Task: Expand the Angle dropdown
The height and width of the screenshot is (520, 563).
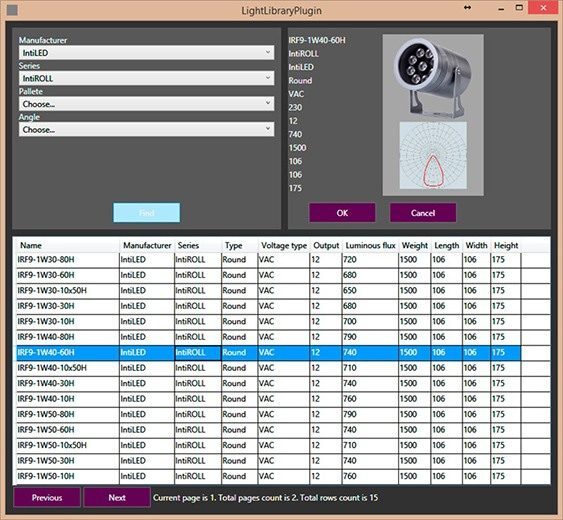Action: (146, 129)
